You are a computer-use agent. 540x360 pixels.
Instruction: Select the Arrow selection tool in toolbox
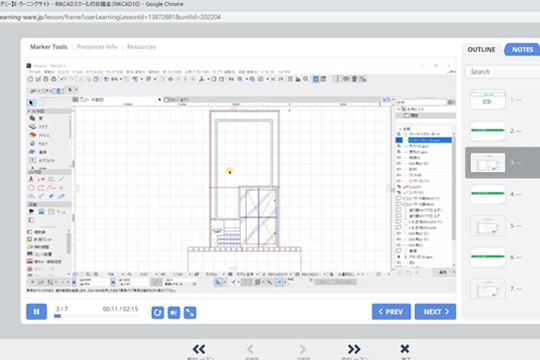tap(31, 103)
